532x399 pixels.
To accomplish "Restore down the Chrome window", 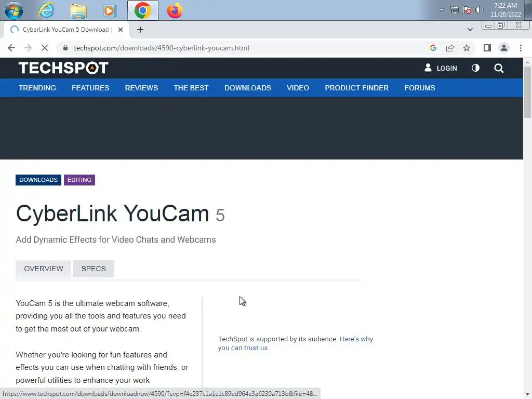I will [501, 25].
